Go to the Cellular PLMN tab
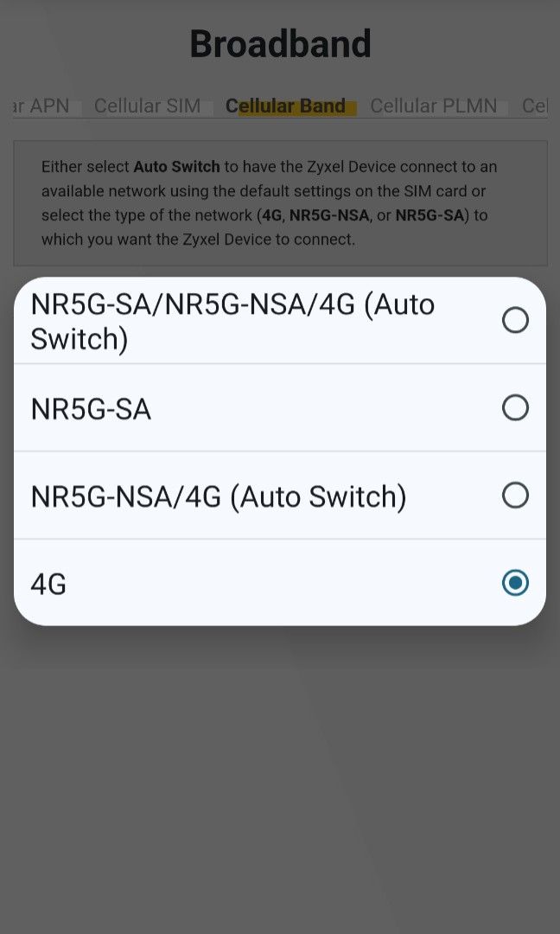The image size is (560, 934). 433,106
